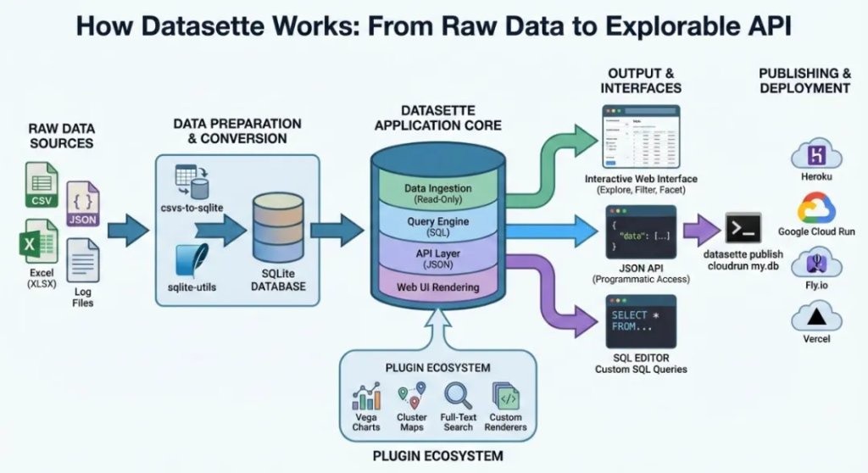Select the purple JSON file icon
Image resolution: width=868 pixels, height=473 pixels.
tap(82, 203)
